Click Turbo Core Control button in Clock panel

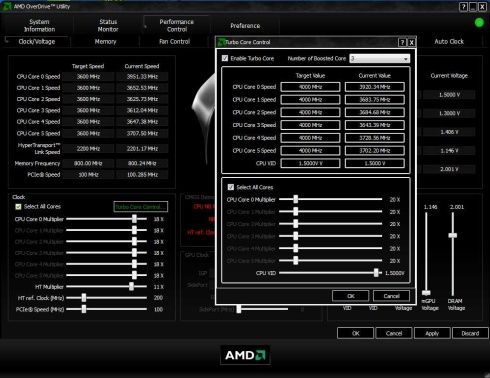click(x=141, y=207)
